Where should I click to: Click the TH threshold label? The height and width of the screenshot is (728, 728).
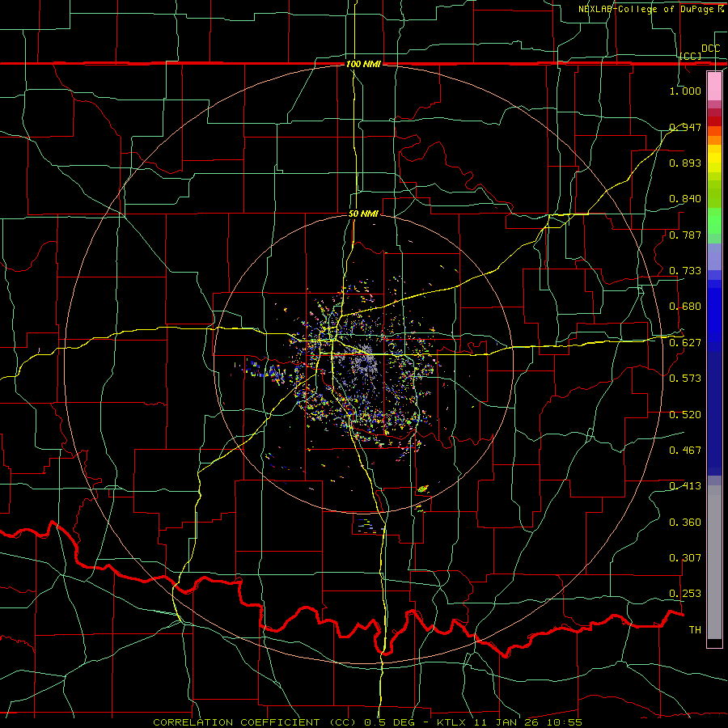(x=695, y=630)
